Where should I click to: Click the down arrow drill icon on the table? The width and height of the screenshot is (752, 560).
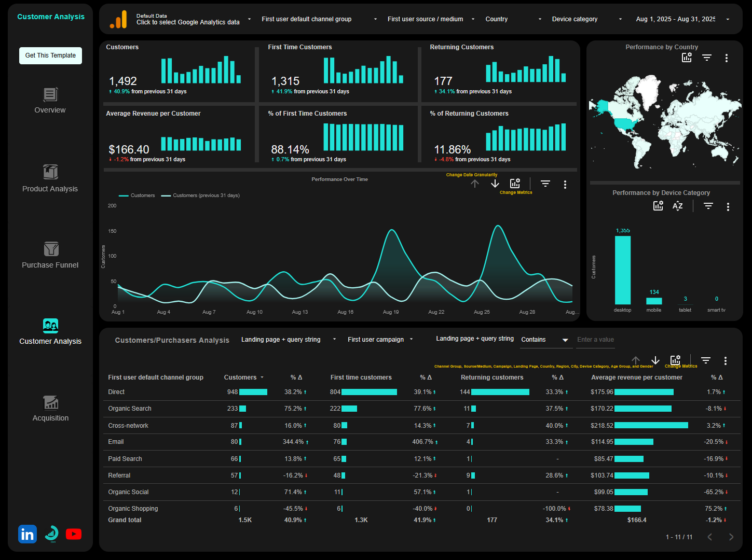coord(655,360)
